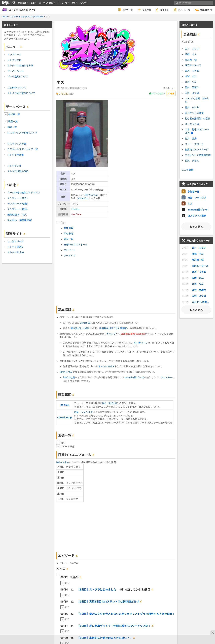The image size is (215, 644).
Task: Click the view count medal icon
Action: [57, 94]
